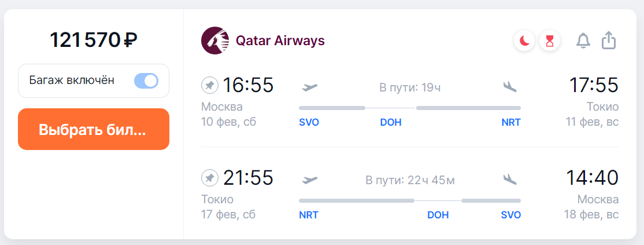Click the Qatar Airways logo icon
The width and height of the screenshot is (644, 245).
tap(214, 41)
